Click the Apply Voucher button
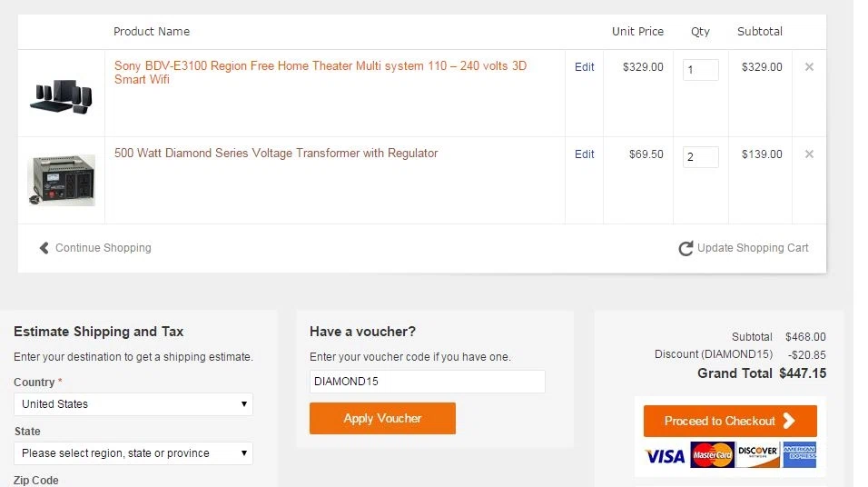 tap(382, 418)
